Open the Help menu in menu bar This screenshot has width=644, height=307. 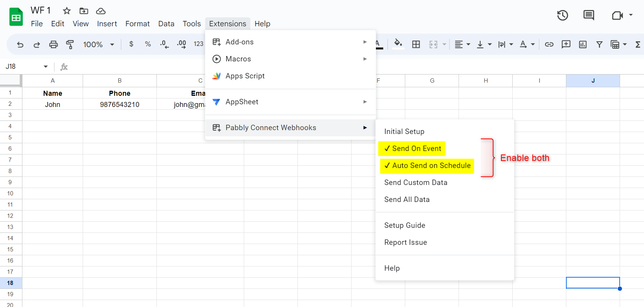click(x=262, y=24)
